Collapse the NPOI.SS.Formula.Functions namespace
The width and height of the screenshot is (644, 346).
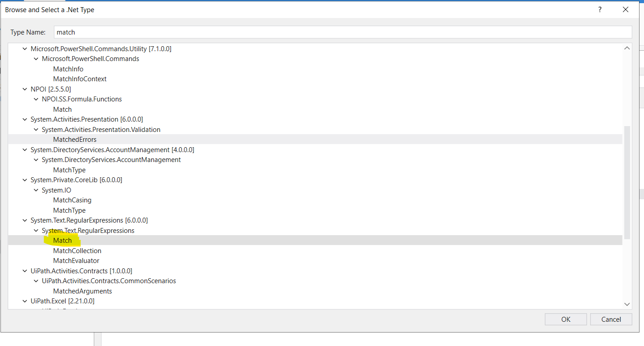pyautogui.click(x=36, y=99)
